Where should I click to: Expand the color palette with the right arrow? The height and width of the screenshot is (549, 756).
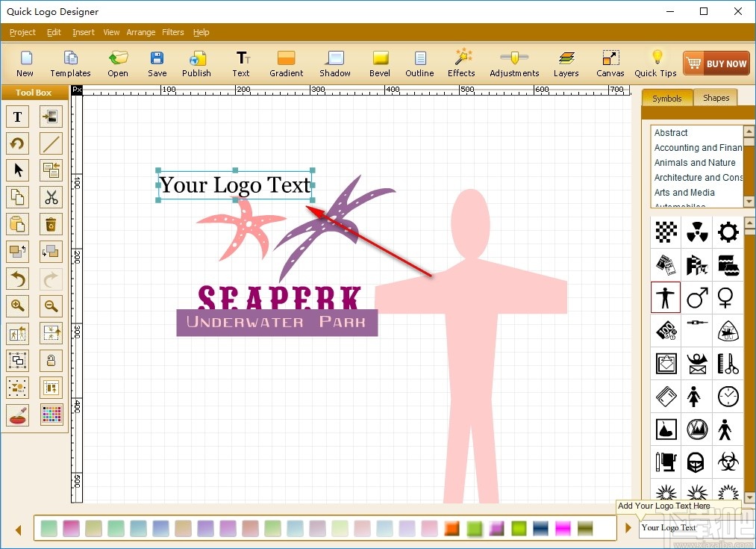click(x=628, y=527)
